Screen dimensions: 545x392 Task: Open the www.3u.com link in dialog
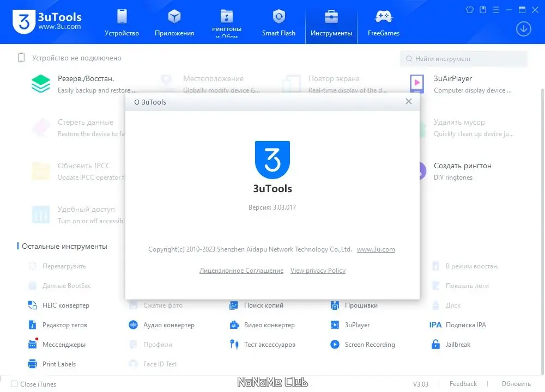point(376,249)
